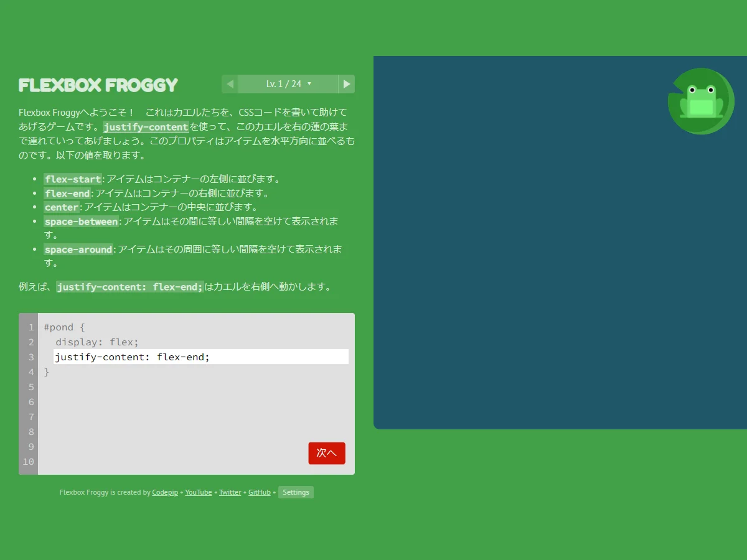Click the frog on the lily pad
The image size is (747, 560).
coord(701,101)
